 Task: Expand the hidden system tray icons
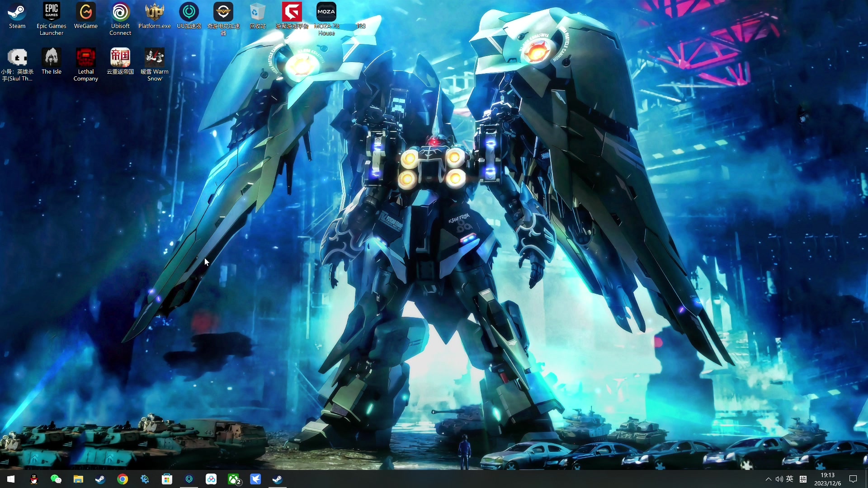(x=768, y=479)
